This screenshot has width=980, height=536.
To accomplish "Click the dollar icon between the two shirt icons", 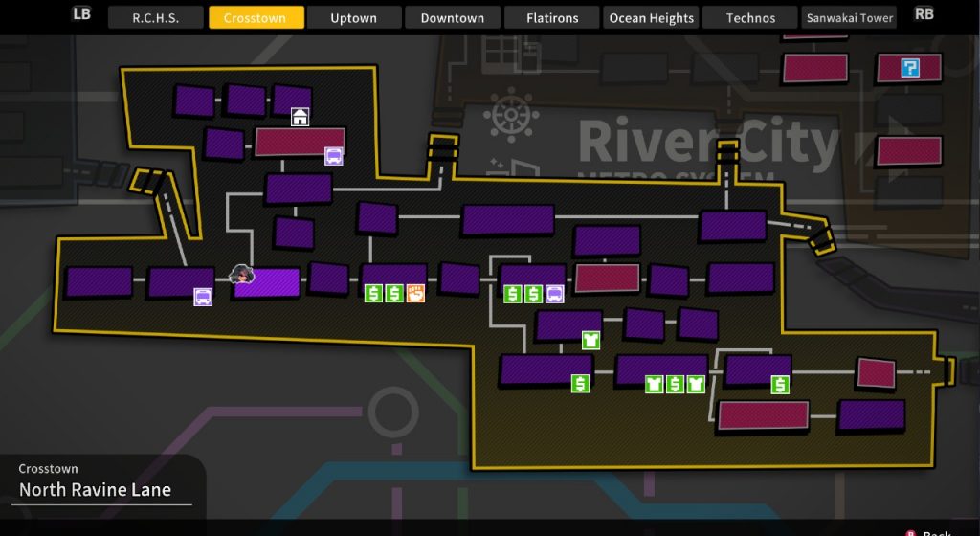I will [675, 384].
